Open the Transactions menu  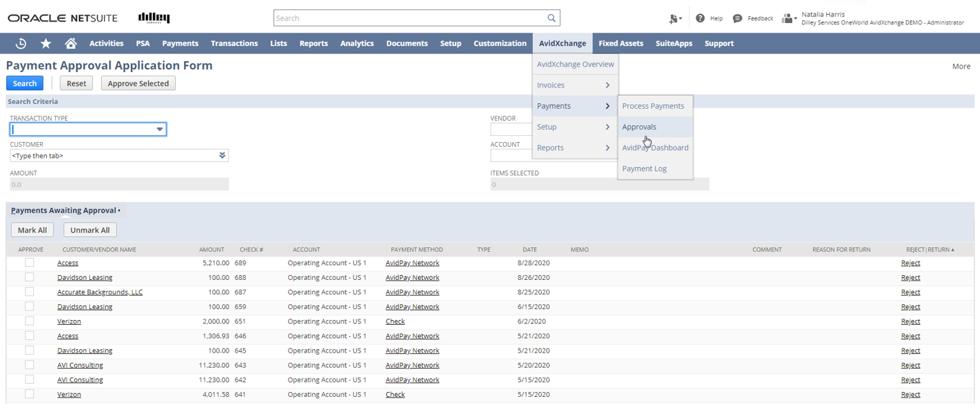tap(234, 43)
